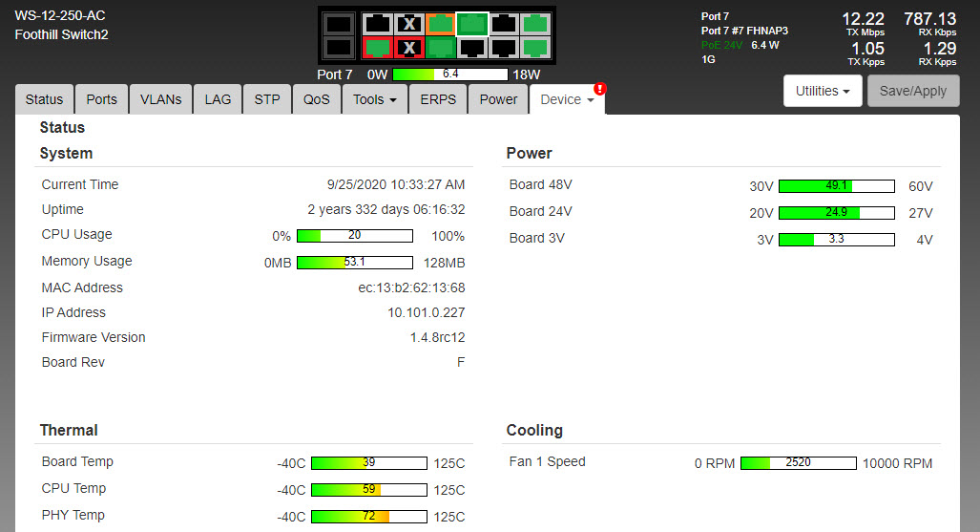The width and height of the screenshot is (980, 532).
Task: Open the ERPS tab
Action: 438,99
